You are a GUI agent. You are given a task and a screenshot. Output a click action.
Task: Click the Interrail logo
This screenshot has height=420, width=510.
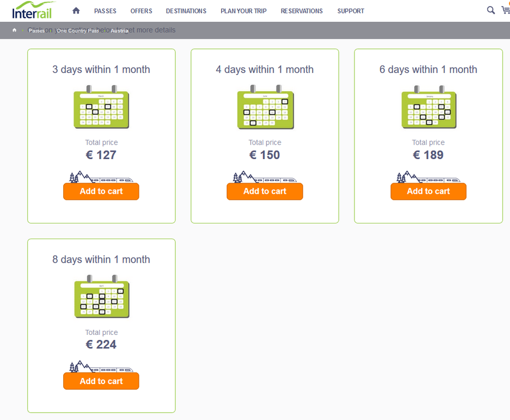pyautogui.click(x=32, y=11)
